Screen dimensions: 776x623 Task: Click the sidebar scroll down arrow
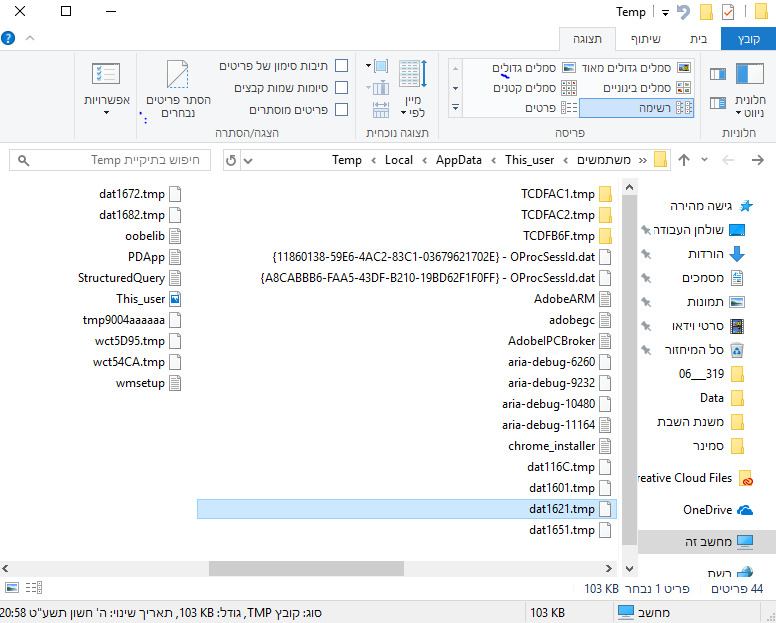(629, 569)
